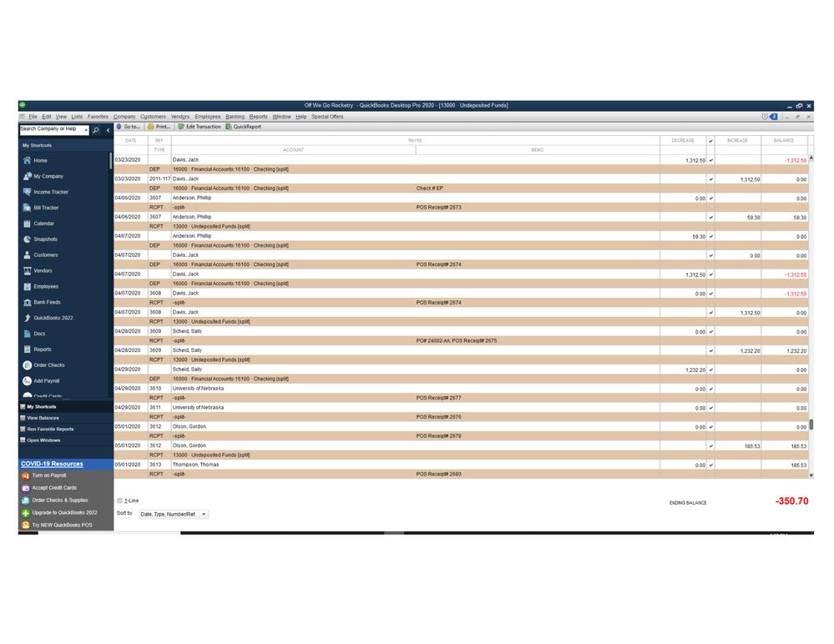834x644 pixels.
Task: Expand the search box dropdown arrow
Action: pyautogui.click(x=86, y=129)
